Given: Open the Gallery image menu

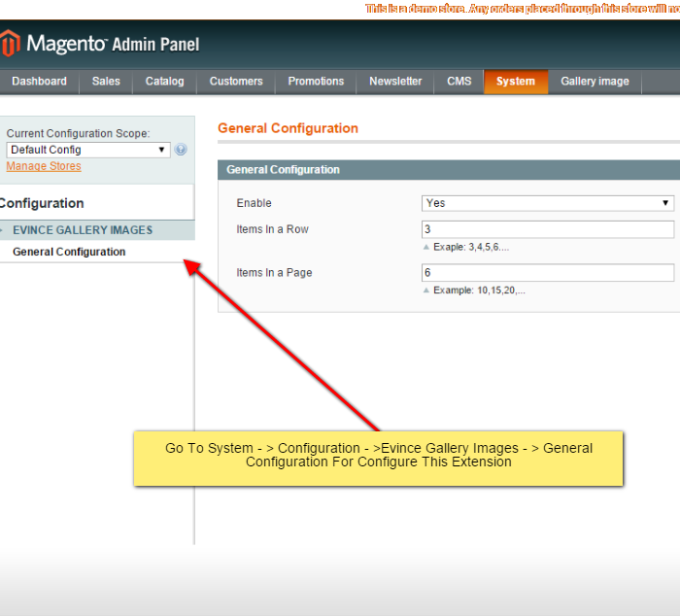Looking at the screenshot, I should point(595,82).
